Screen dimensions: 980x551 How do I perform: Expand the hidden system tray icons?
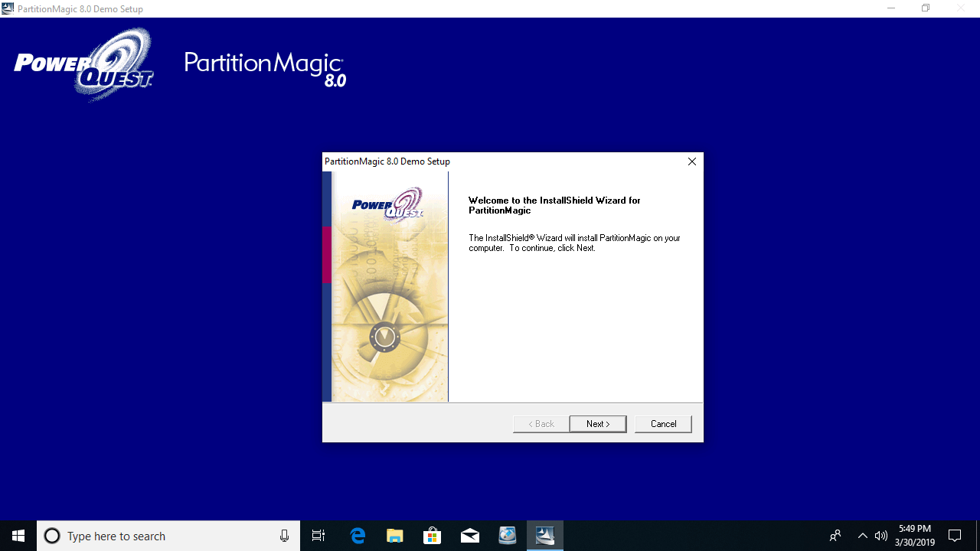pyautogui.click(x=862, y=536)
